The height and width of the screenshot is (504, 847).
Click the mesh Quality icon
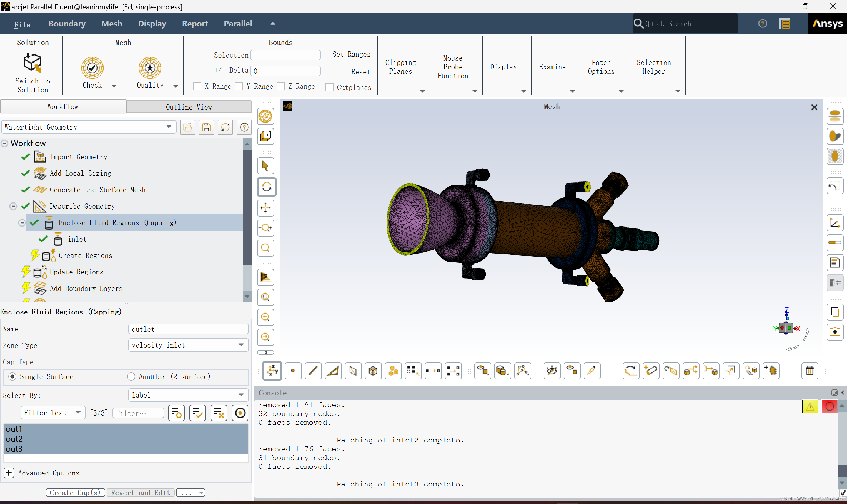[x=150, y=68]
